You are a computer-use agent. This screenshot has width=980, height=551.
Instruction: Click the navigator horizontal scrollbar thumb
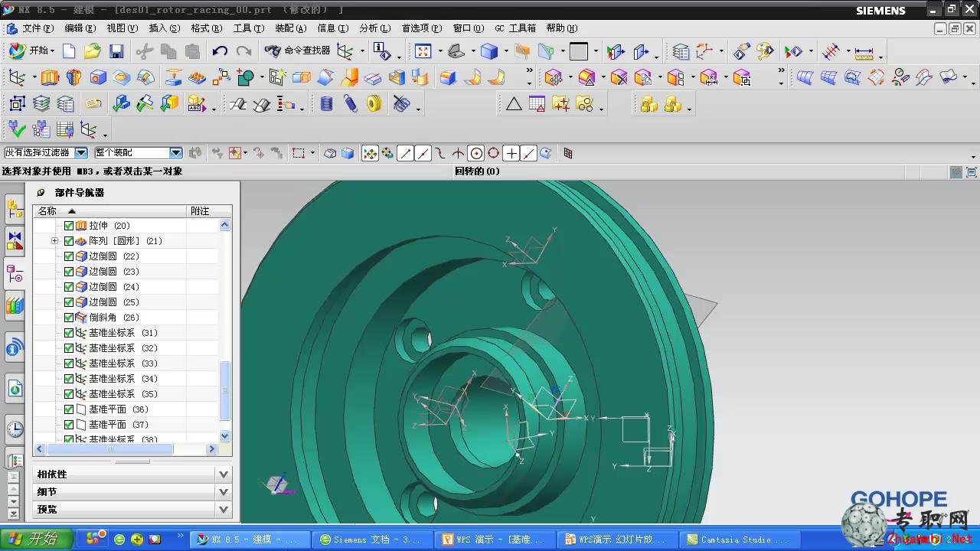tap(110, 449)
